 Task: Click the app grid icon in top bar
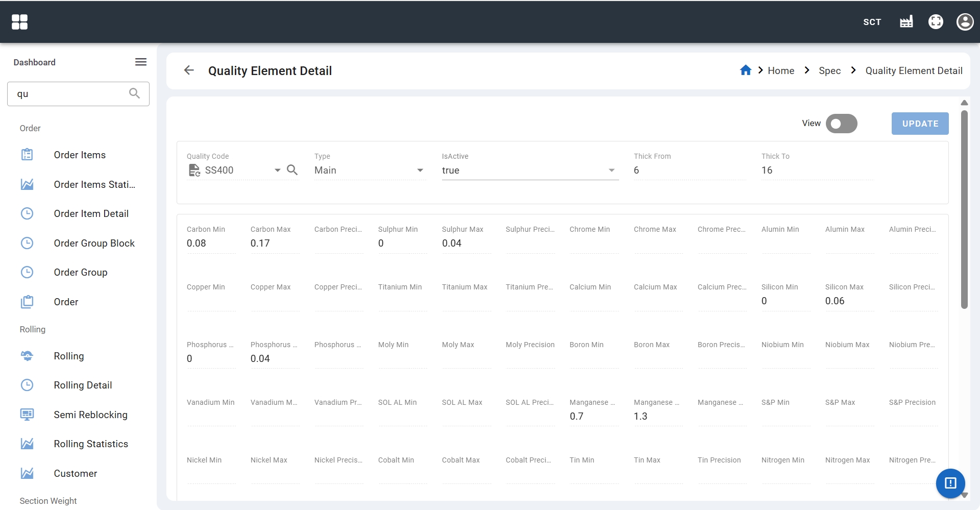pos(19,22)
